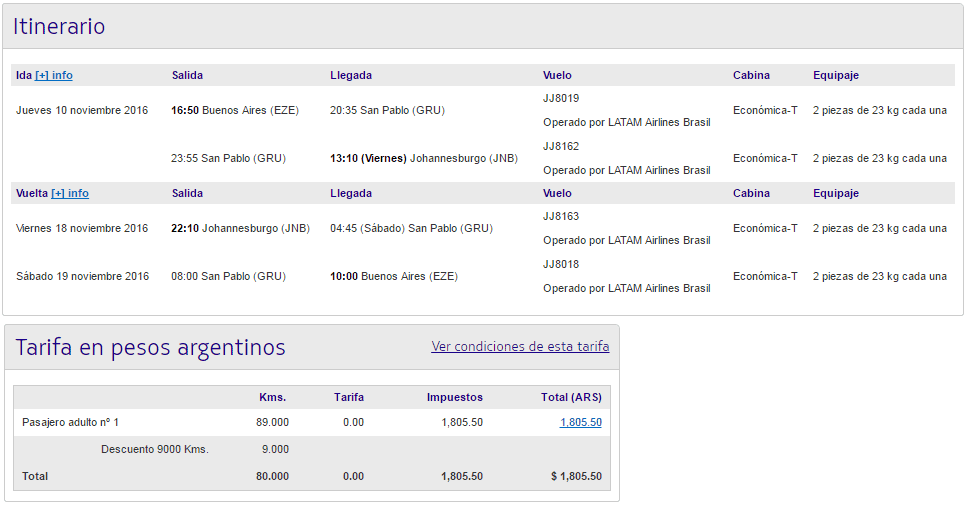Select flight number JJ8162
This screenshot has height=506, width=967.
(561, 146)
